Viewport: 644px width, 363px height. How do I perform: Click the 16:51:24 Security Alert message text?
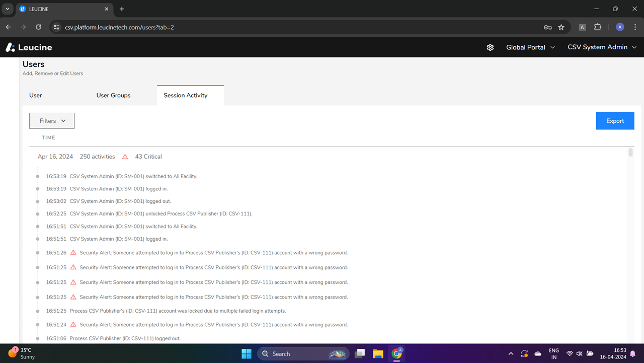(x=214, y=325)
